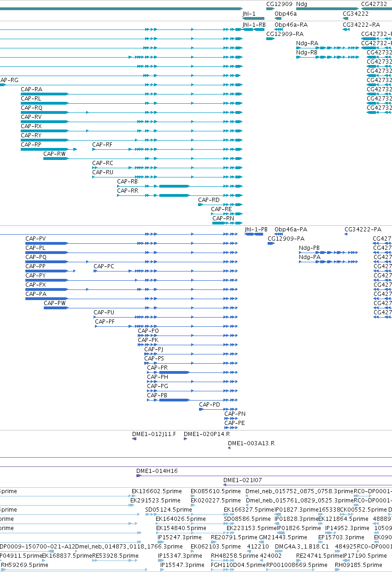Image resolution: width=392 pixels, height=572 pixels.
Task: Select the CG12909 gene label in the top track
Action: click(279, 4)
